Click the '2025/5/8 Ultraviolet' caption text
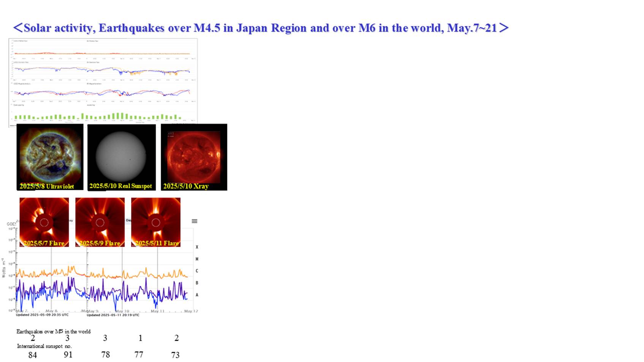Image resolution: width=644 pixels, height=362 pixels. (47, 186)
